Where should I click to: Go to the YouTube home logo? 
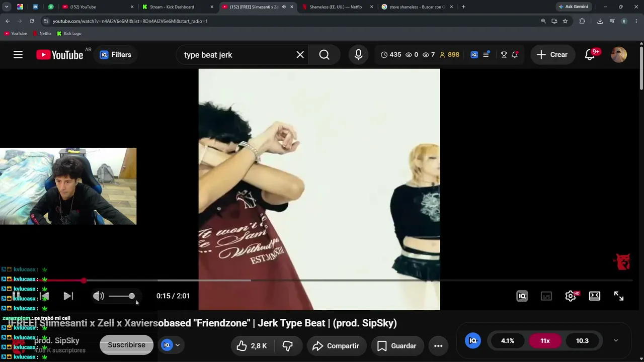60,55
